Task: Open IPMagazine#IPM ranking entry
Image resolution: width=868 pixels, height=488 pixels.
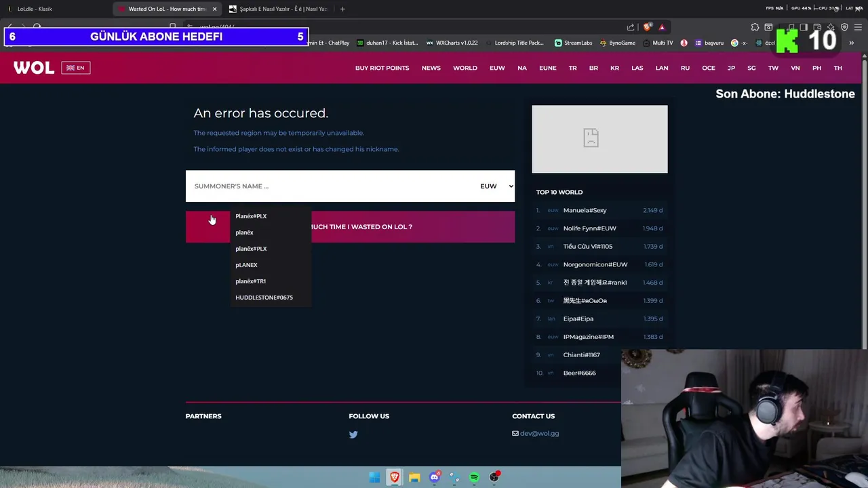Action: pyautogui.click(x=588, y=337)
